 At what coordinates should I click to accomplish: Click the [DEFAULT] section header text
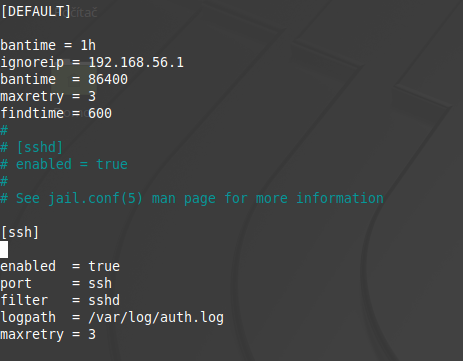point(36,12)
